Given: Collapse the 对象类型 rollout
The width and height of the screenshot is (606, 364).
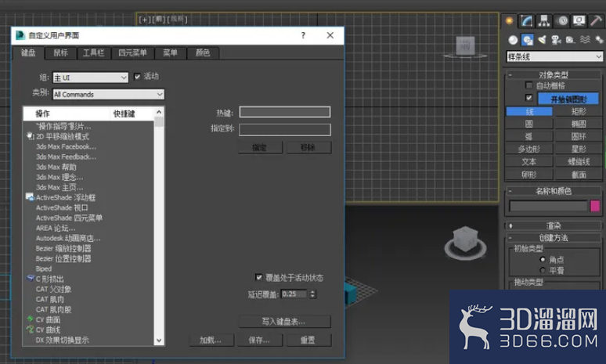Looking at the screenshot, I should click(x=554, y=75).
